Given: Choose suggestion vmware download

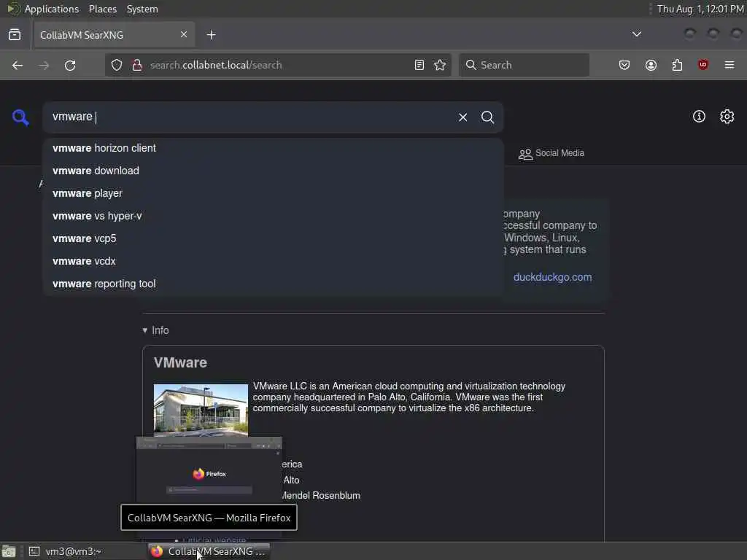Looking at the screenshot, I should click(274, 171).
